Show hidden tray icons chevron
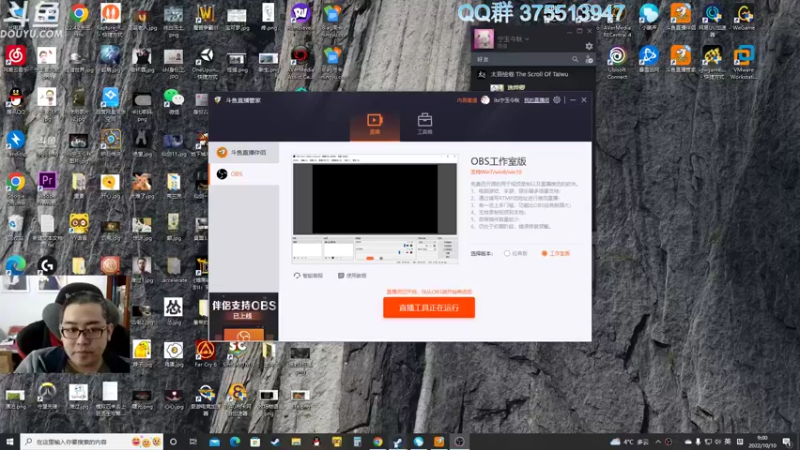Image resolution: width=800 pixels, height=450 pixels. [658, 442]
